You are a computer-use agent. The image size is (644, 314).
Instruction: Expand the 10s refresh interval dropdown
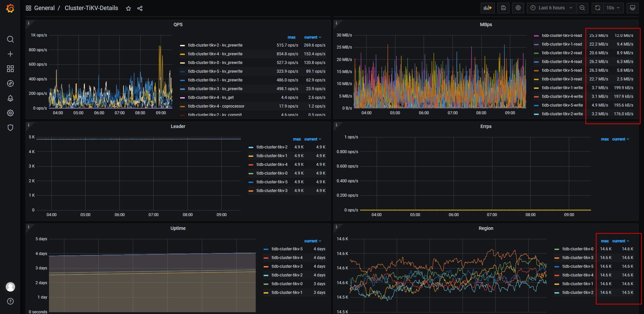(613, 8)
